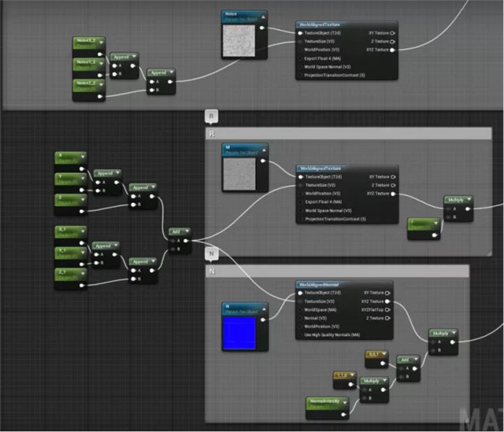Click the Z parameter output pin
The image size is (504, 432).
click(x=82, y=211)
